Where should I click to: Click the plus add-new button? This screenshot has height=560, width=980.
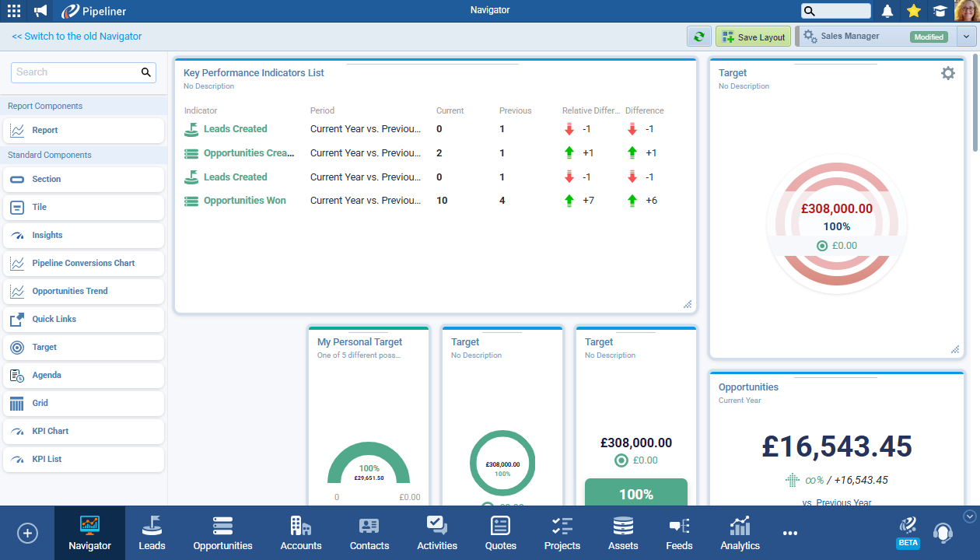tap(27, 533)
